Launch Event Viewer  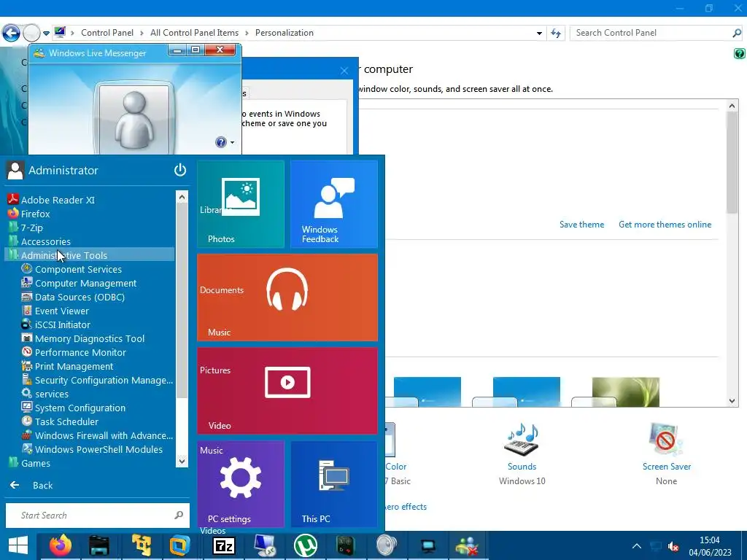[61, 311]
